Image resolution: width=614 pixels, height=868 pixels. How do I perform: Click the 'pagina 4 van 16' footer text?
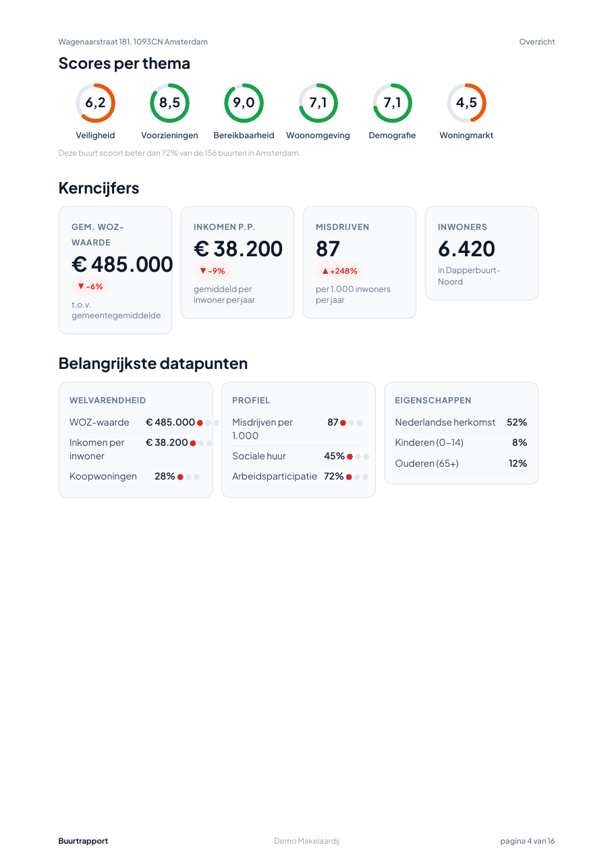coord(528,841)
